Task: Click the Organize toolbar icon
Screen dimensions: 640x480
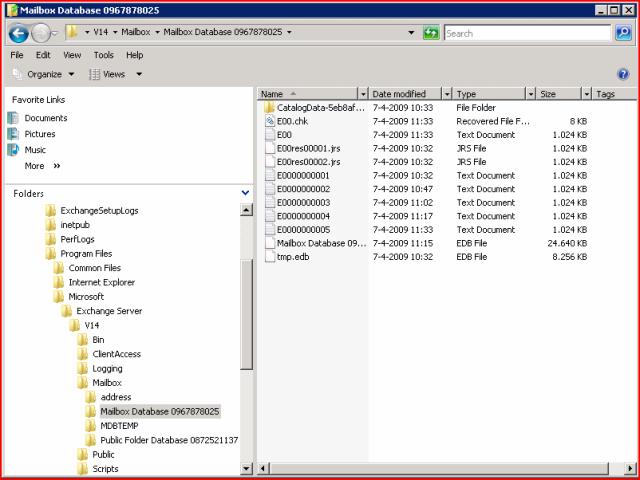Action: pyautogui.click(x=17, y=74)
